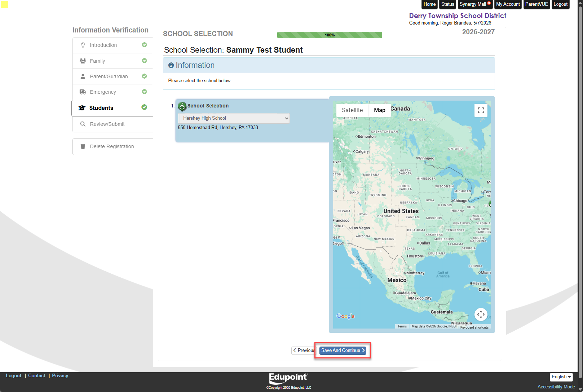583x392 pixels.
Task: Click the Information circle icon
Action: tap(171, 65)
